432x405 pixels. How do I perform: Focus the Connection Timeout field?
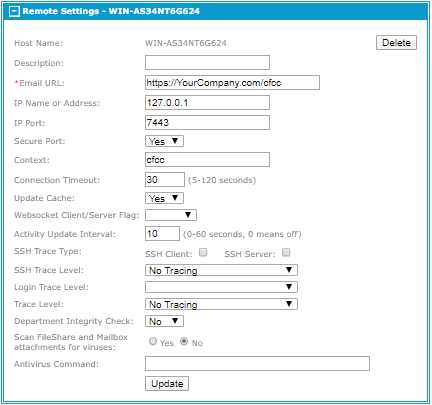[x=165, y=180]
